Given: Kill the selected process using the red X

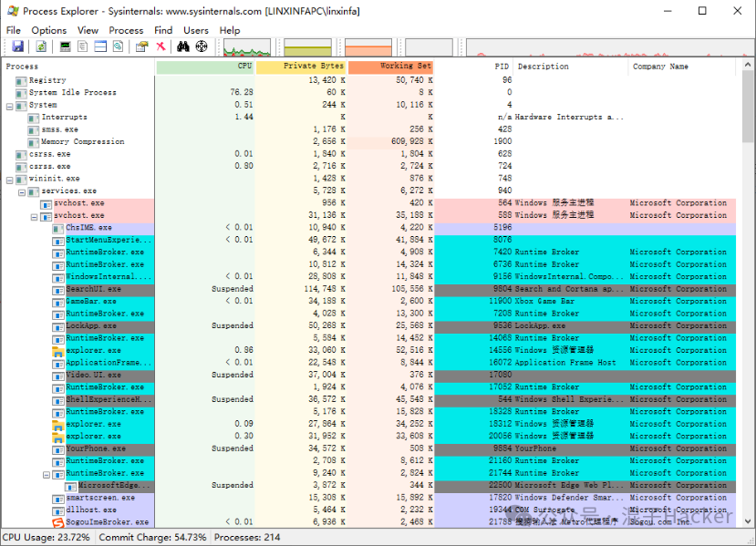Looking at the screenshot, I should pyautogui.click(x=161, y=46).
